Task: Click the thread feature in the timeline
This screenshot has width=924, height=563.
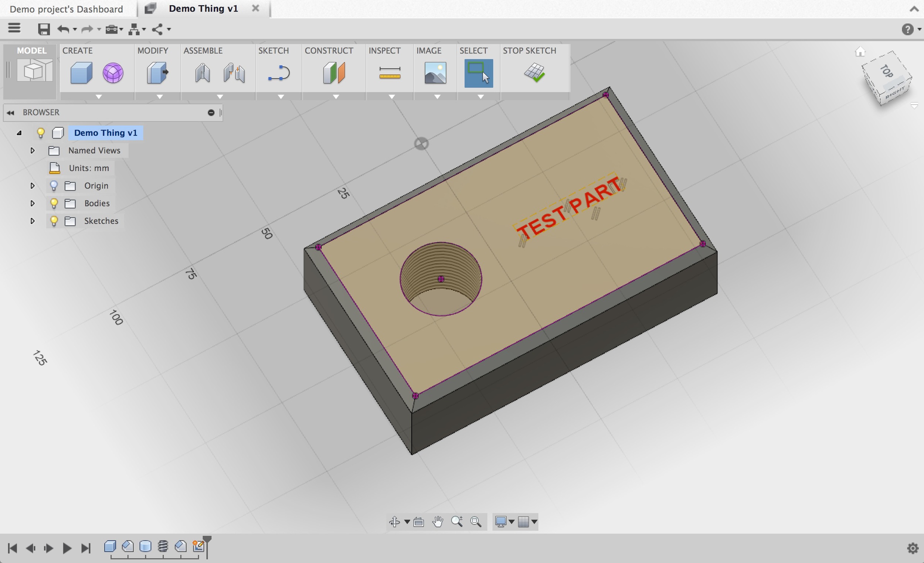Action: tap(163, 546)
